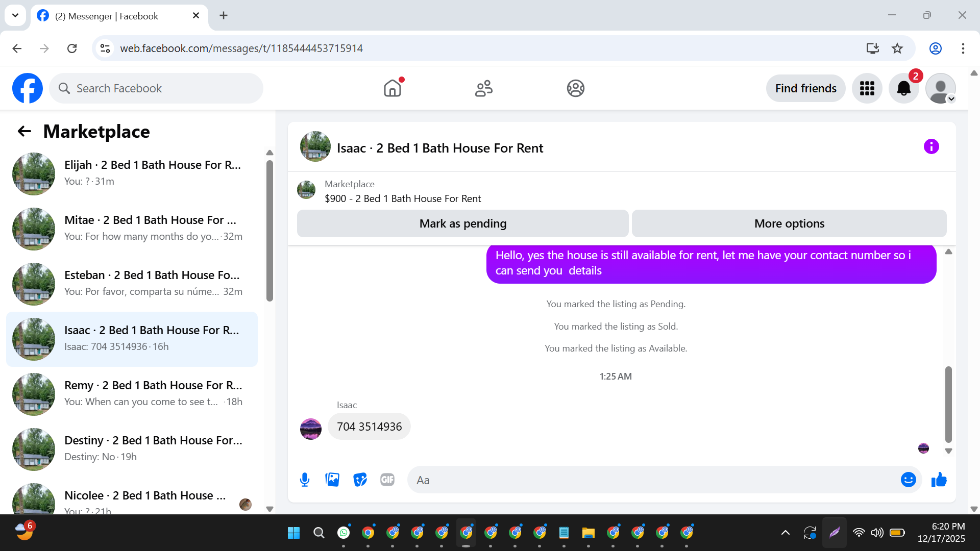Open the tab search dropdown in Chrome

pyautogui.click(x=15, y=15)
